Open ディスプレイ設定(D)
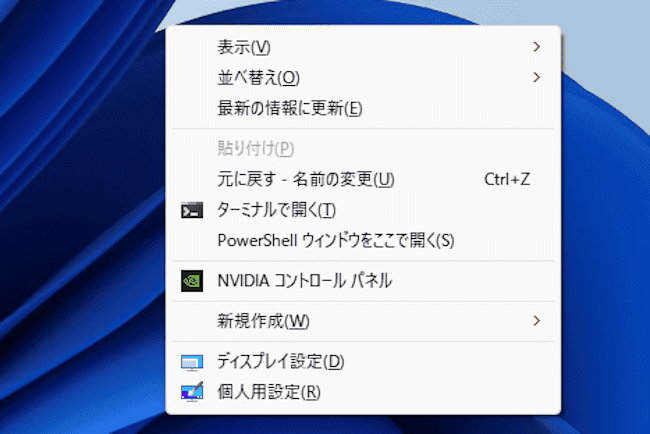650x434 pixels. pos(363,362)
